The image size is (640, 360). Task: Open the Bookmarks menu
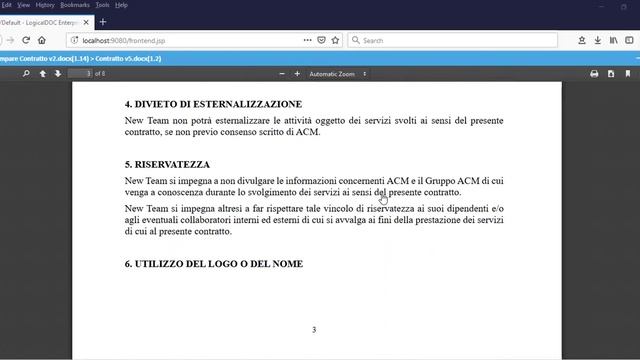[75, 5]
